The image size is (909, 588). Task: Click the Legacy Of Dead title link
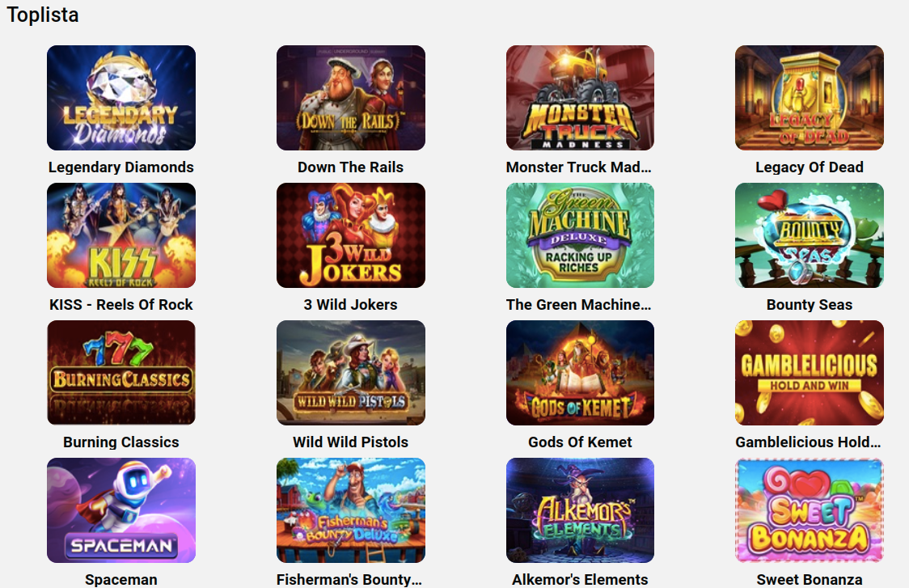pos(810,167)
